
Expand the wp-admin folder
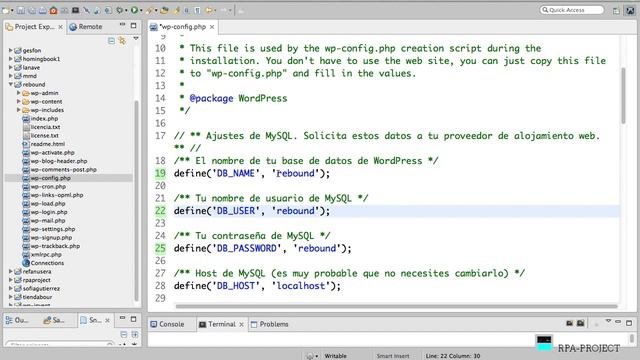coord(18,93)
